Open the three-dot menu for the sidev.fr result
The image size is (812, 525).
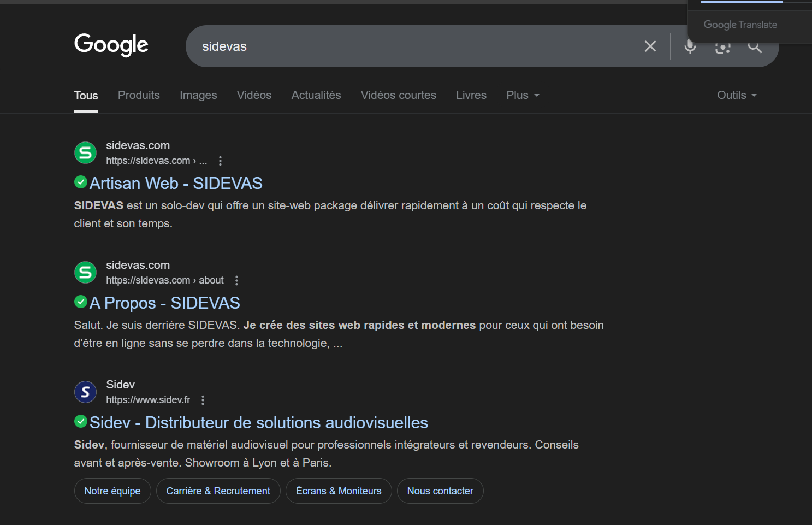(x=203, y=400)
